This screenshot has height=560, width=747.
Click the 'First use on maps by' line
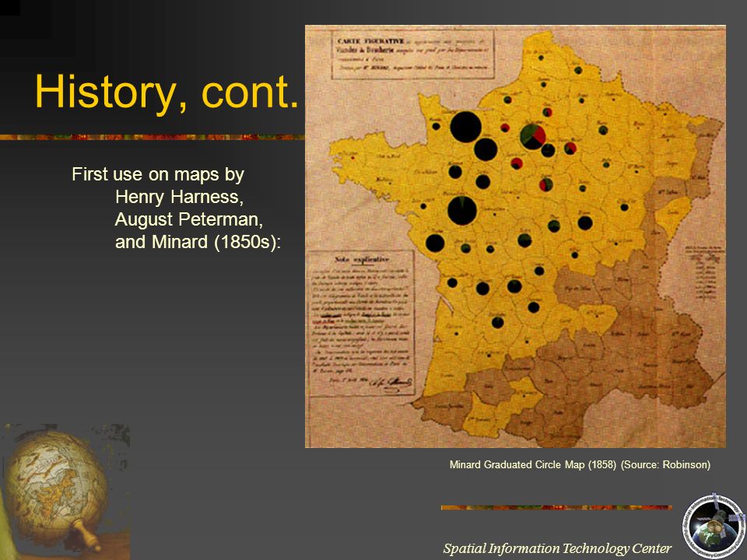click(x=158, y=174)
